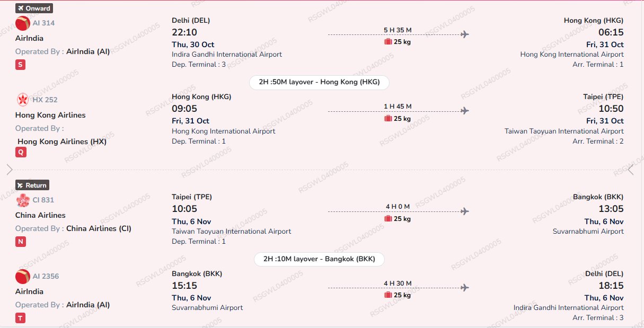Click the AirIndia logo for flight AI 2356
Image resolution: width=644 pixels, height=328 pixels.
23,276
